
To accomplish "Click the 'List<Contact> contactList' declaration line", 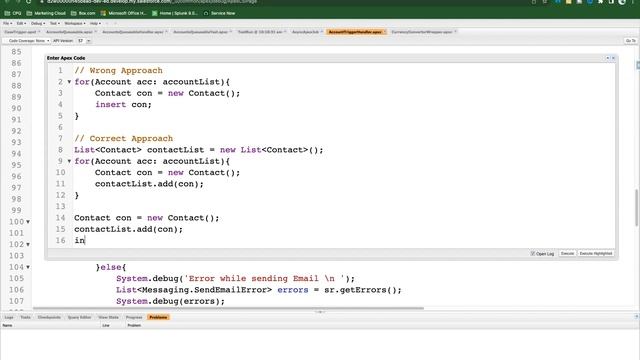I will 199,150.
